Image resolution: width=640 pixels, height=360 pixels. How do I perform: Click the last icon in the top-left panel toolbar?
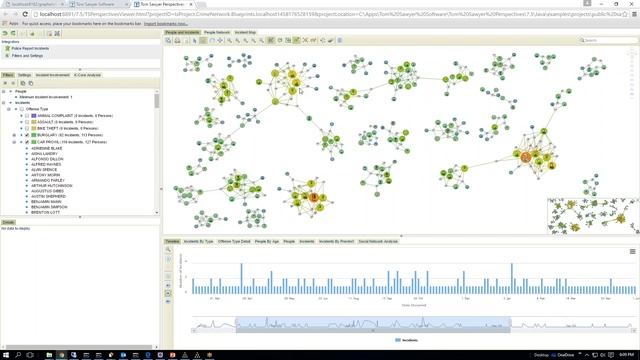pyautogui.click(x=57, y=33)
